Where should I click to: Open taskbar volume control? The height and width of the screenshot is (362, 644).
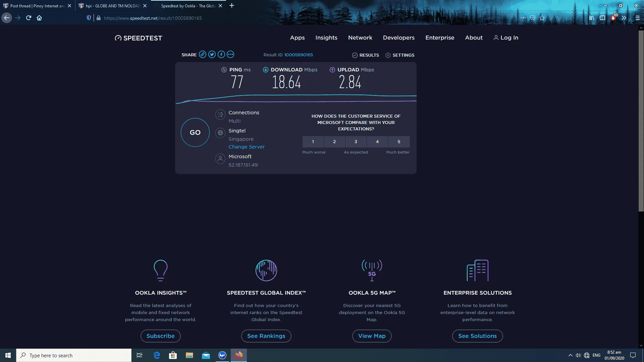pos(578,355)
